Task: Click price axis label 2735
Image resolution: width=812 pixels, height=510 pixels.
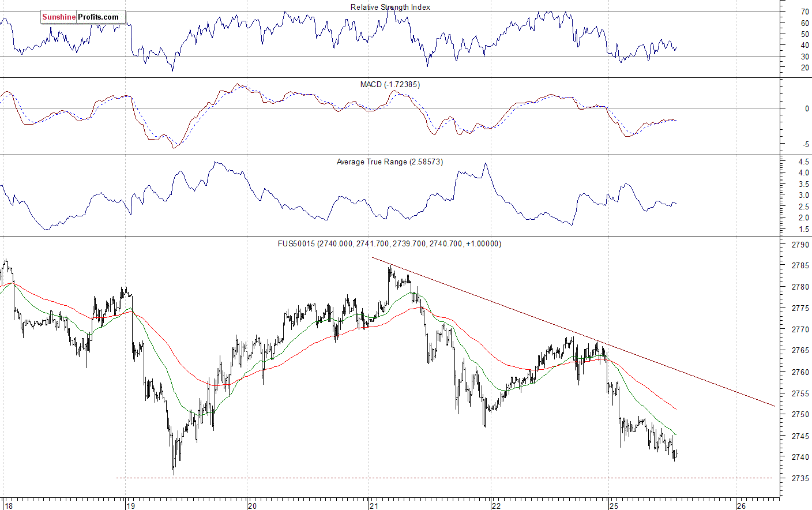Action: 800,478
